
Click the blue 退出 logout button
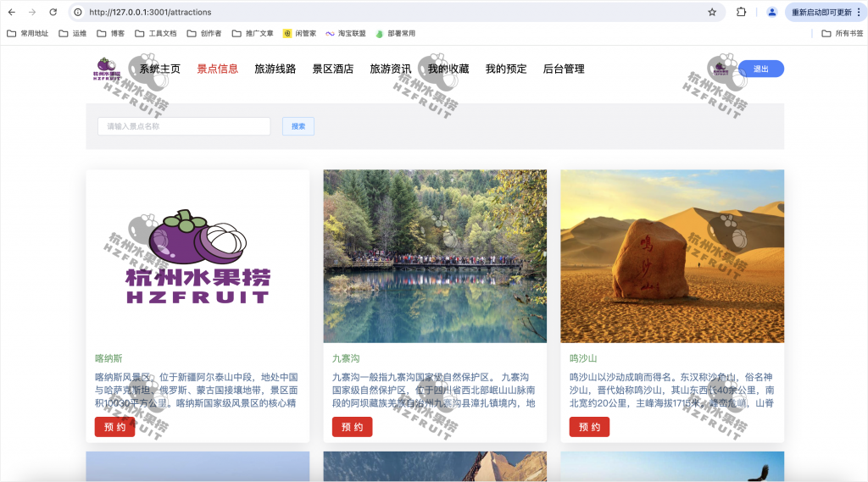tap(761, 69)
